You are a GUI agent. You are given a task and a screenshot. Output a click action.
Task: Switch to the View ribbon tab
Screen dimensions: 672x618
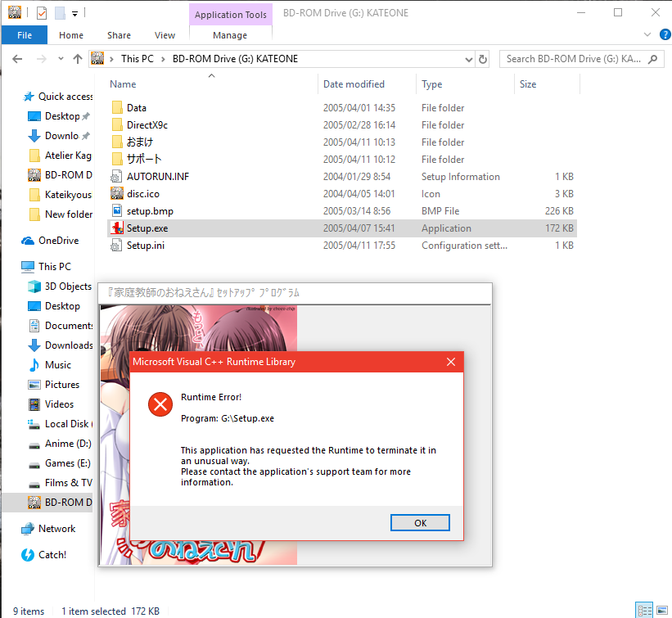[x=165, y=35]
